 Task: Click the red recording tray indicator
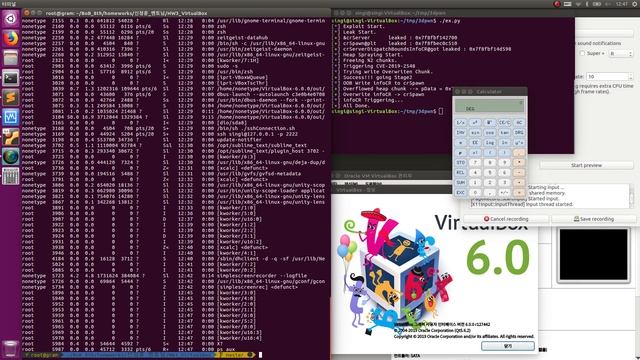(557, 4)
